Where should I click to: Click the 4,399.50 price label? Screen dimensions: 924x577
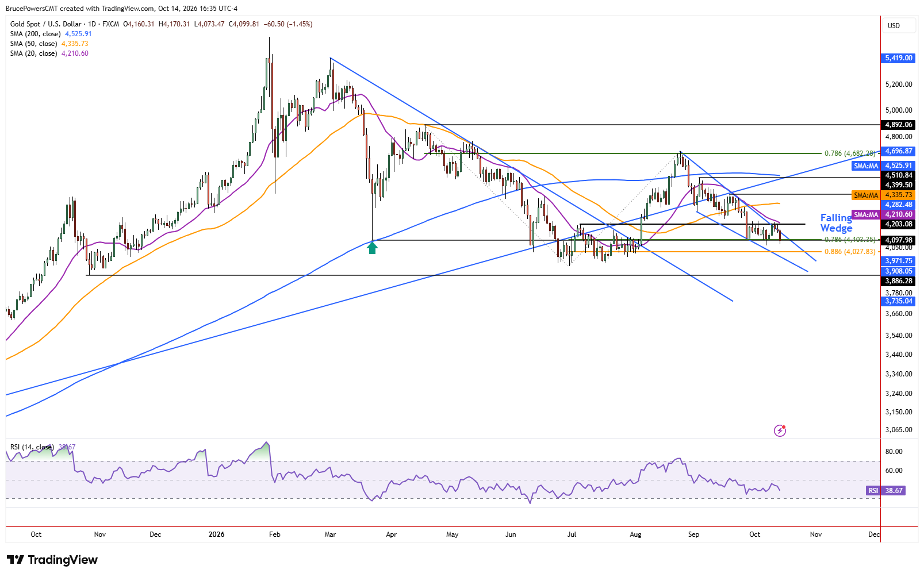tap(899, 185)
